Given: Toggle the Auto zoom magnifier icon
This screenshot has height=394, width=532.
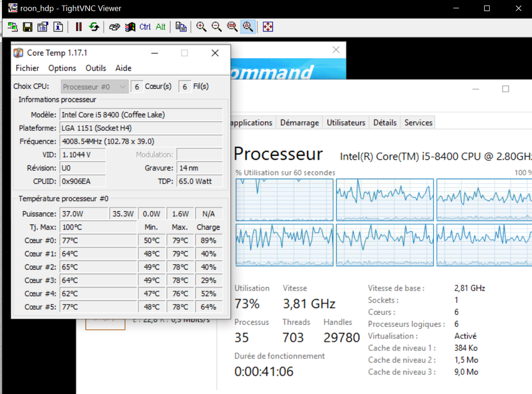Looking at the screenshot, I should [248, 27].
